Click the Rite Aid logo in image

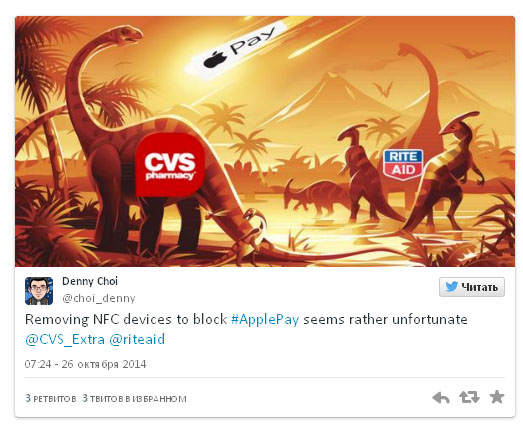tap(403, 164)
